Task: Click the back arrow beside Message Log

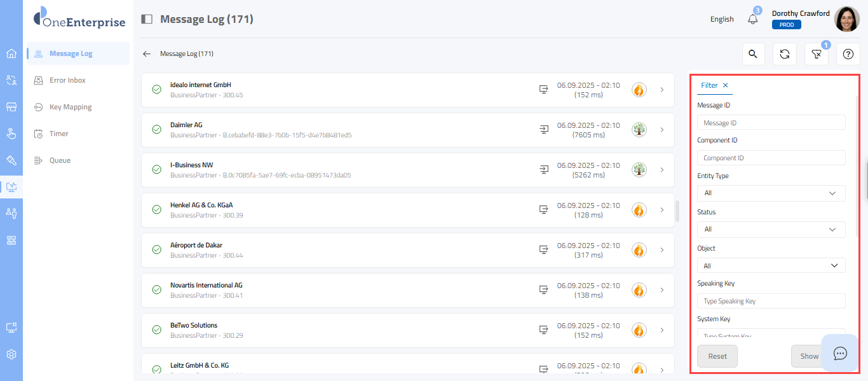Action: click(x=147, y=54)
